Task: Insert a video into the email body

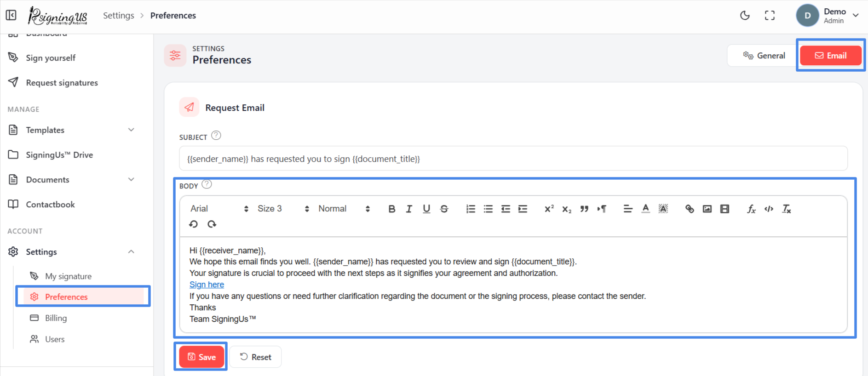Action: point(724,209)
